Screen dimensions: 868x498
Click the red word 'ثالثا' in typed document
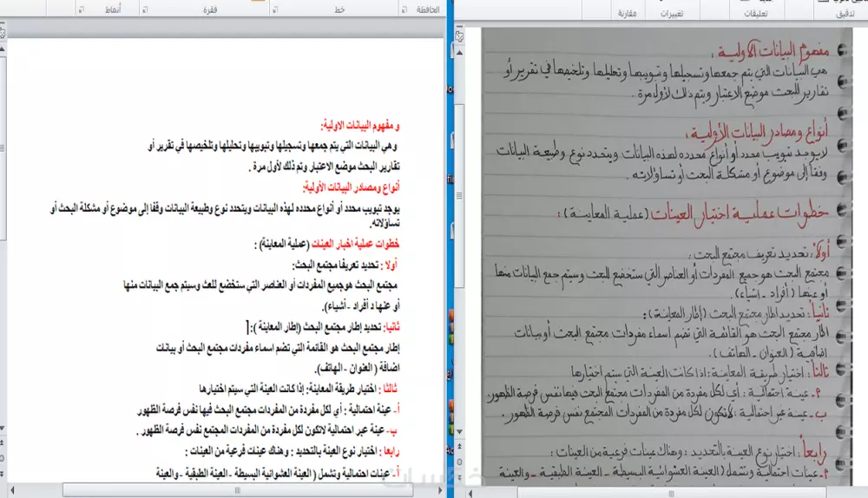click(390, 389)
